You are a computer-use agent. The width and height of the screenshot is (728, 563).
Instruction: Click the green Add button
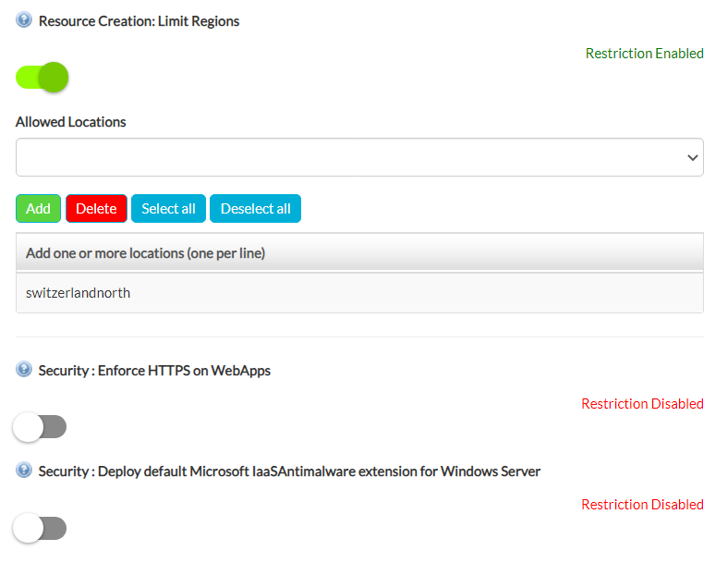[38, 209]
